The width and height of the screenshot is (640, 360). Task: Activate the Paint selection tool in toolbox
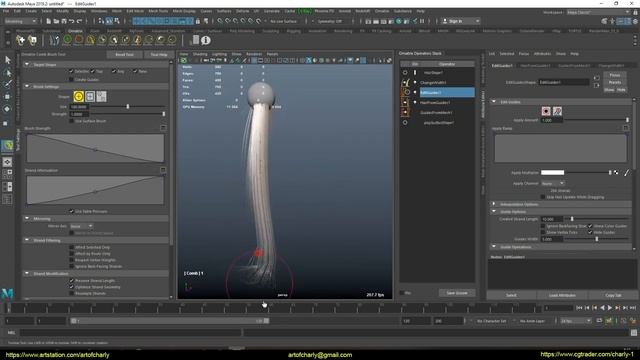7,84
